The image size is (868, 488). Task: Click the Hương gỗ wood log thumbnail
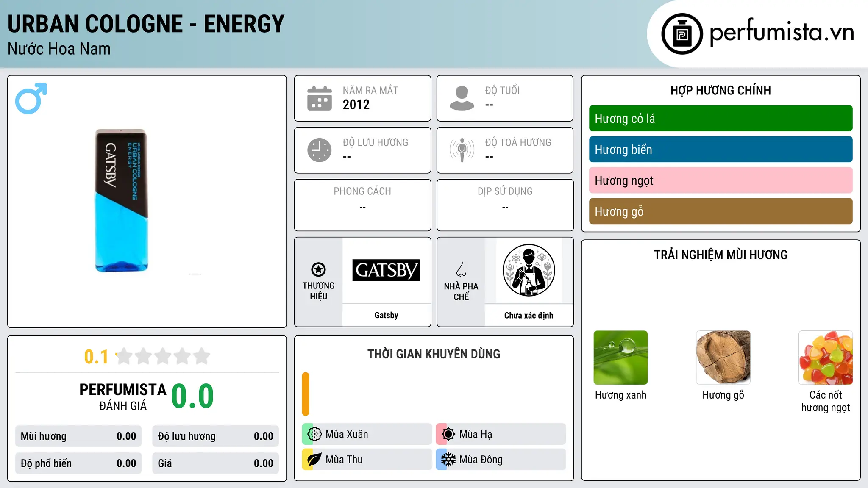[x=723, y=358]
